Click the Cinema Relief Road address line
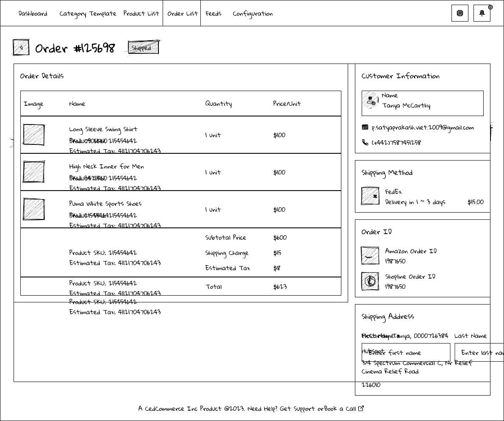504x421 pixels. click(390, 371)
